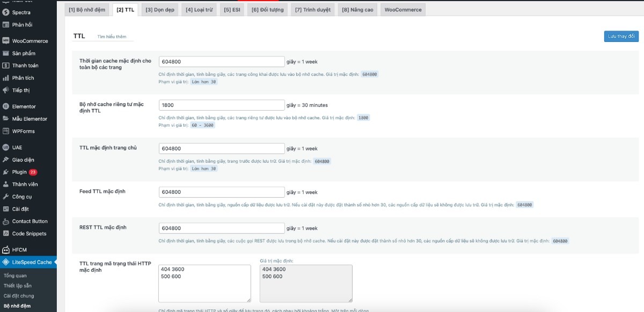
Task: Click the Plugin sidebar icon
Action: click(6, 172)
